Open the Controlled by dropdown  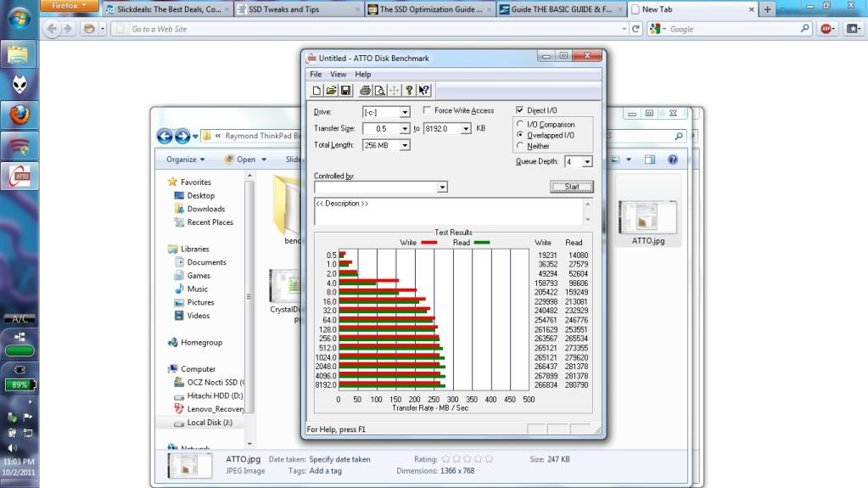click(442, 188)
